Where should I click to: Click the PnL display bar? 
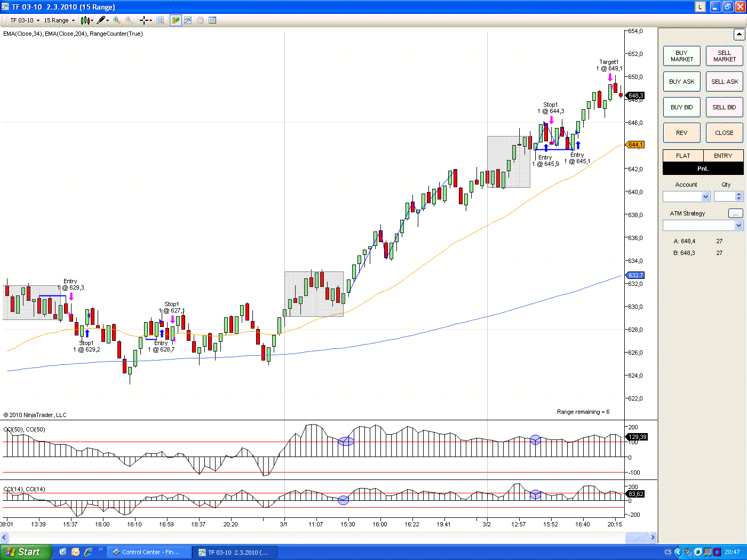click(703, 169)
